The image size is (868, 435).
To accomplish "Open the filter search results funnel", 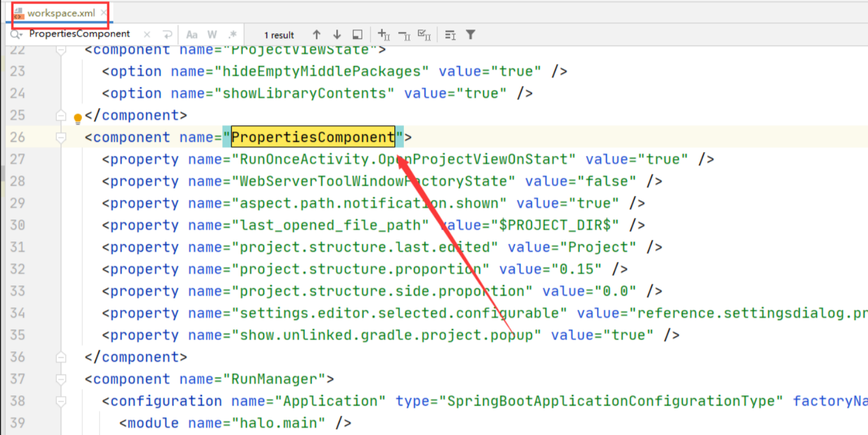I will [x=471, y=34].
